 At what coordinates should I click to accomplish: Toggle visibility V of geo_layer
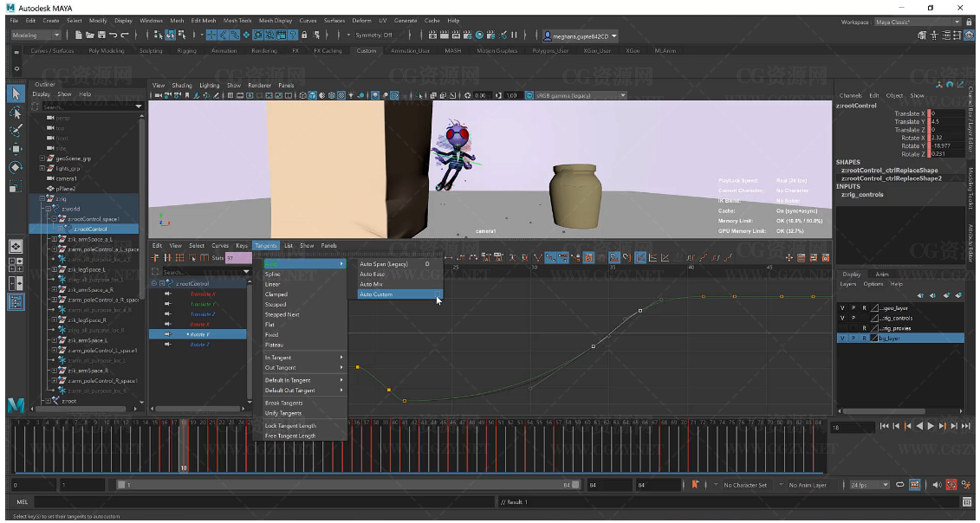pos(842,307)
